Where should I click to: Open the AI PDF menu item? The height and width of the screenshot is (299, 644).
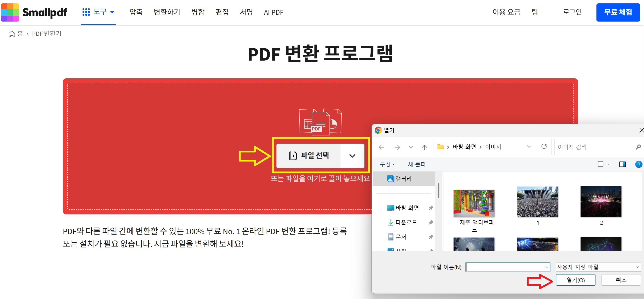tap(273, 12)
